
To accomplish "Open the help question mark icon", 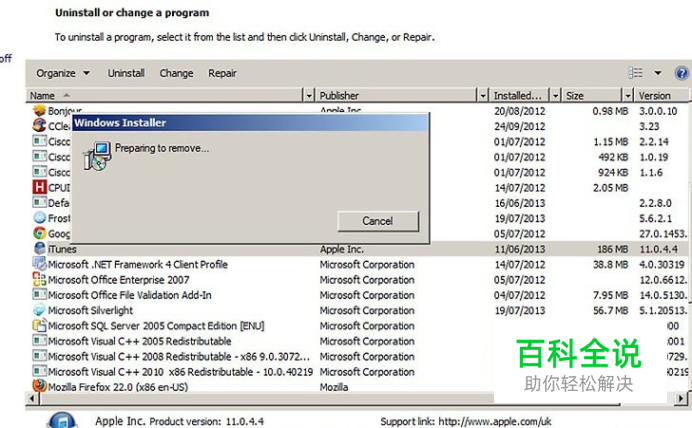I will coord(681,73).
